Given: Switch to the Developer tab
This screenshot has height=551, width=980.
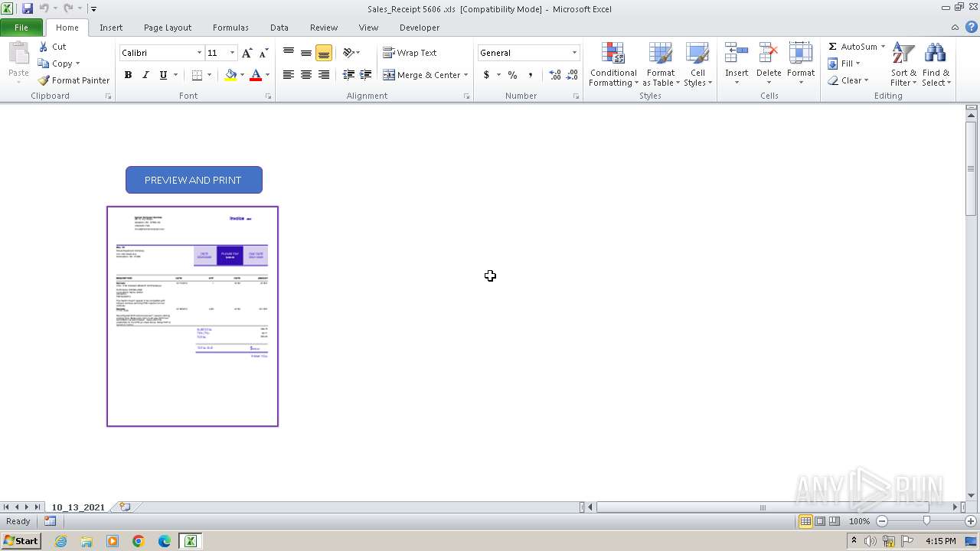Looking at the screenshot, I should point(420,28).
